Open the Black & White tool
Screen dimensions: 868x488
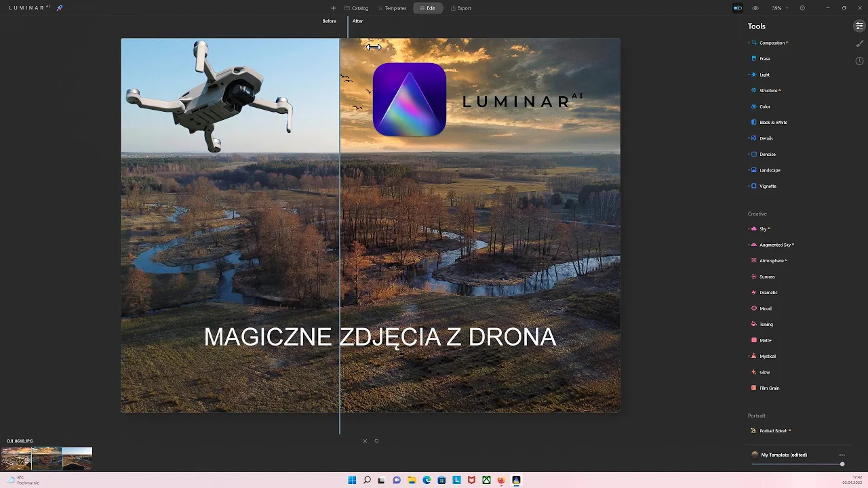point(773,123)
